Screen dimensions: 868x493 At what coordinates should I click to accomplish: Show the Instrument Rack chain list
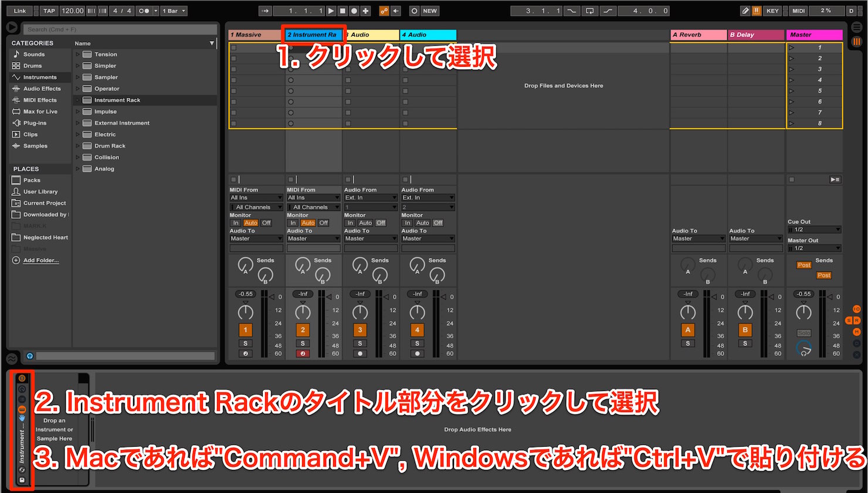[x=22, y=399]
